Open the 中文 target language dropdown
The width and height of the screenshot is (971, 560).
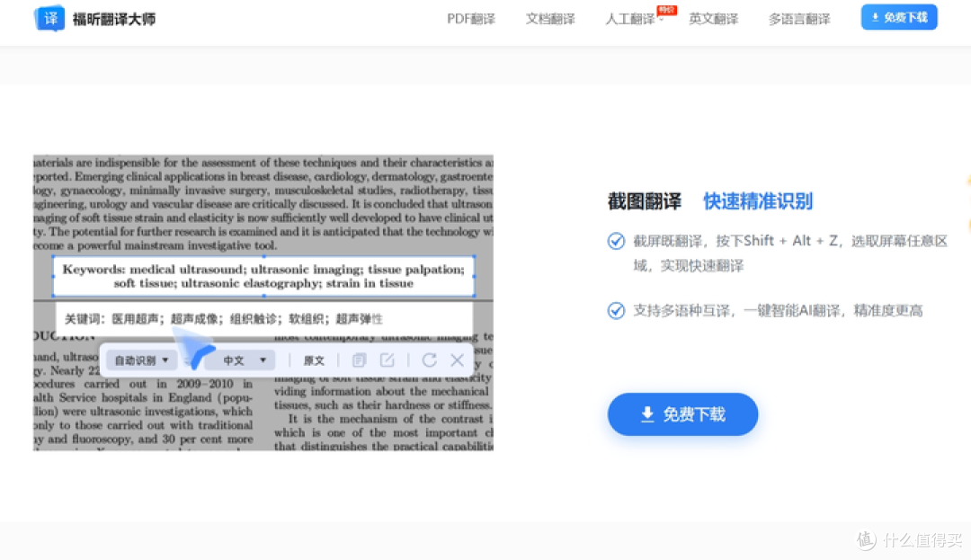click(240, 360)
